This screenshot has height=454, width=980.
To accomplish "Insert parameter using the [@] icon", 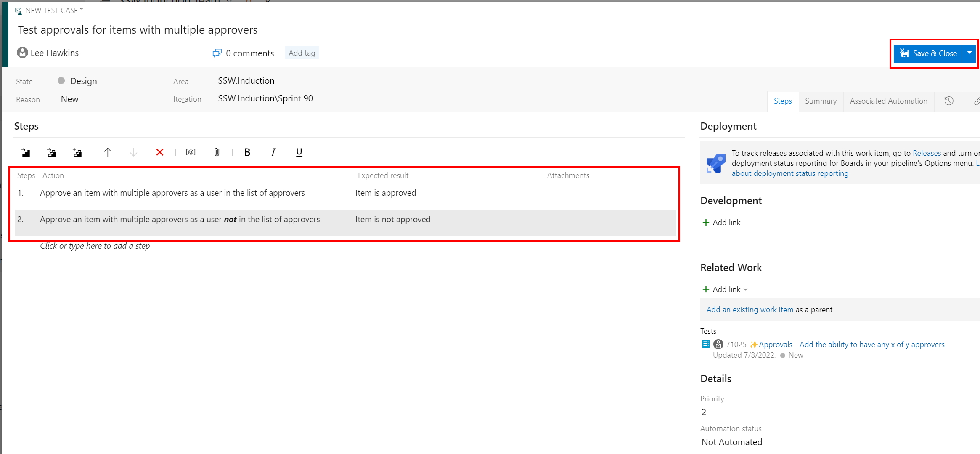I will point(191,152).
